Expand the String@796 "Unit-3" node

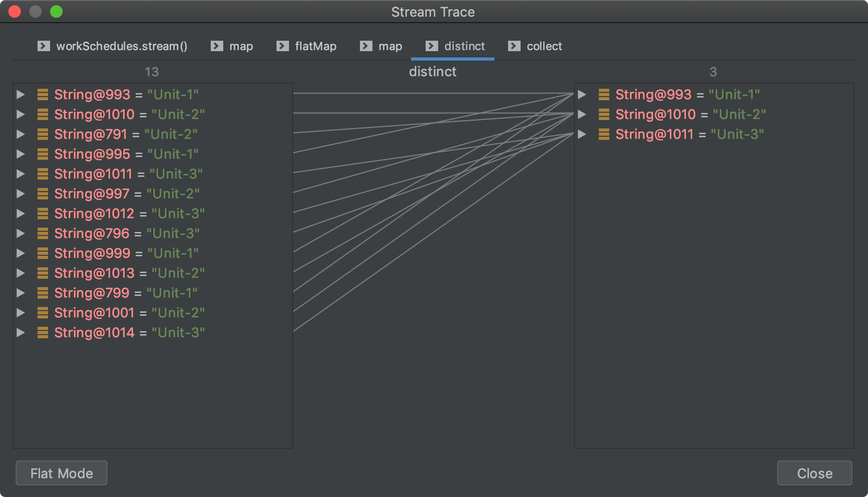point(21,233)
